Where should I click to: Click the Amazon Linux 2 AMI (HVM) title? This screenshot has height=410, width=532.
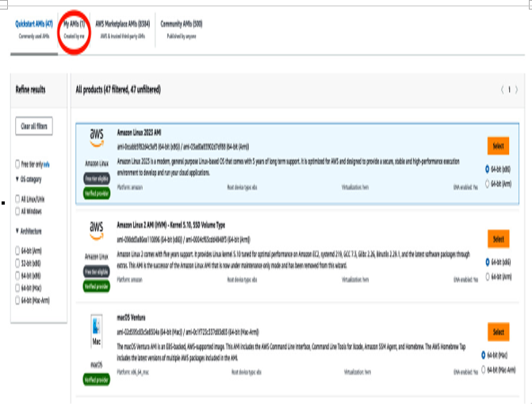(171, 225)
